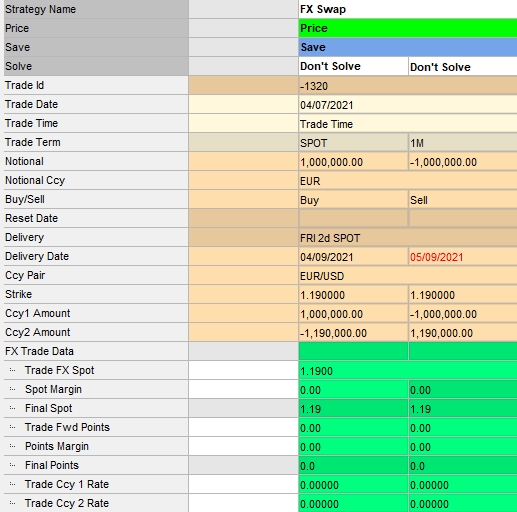Open the second Don't Solve dropdown

tap(463, 66)
